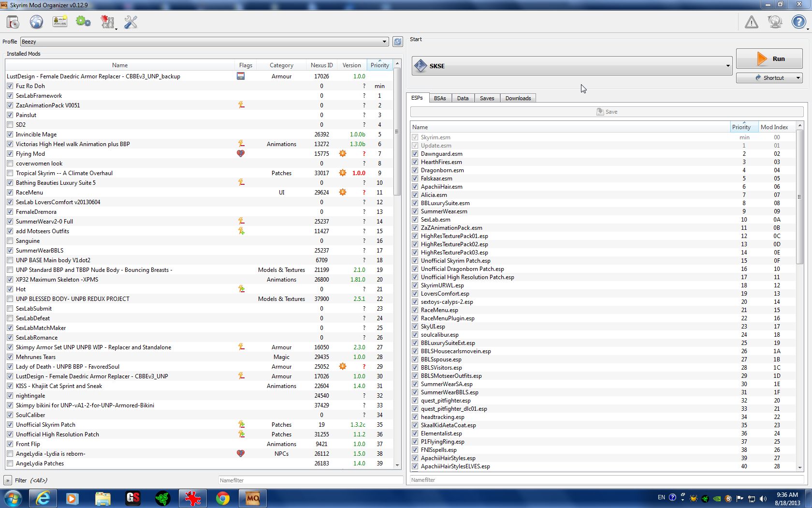
Task: Click the Nexus ID column header
Action: click(321, 65)
